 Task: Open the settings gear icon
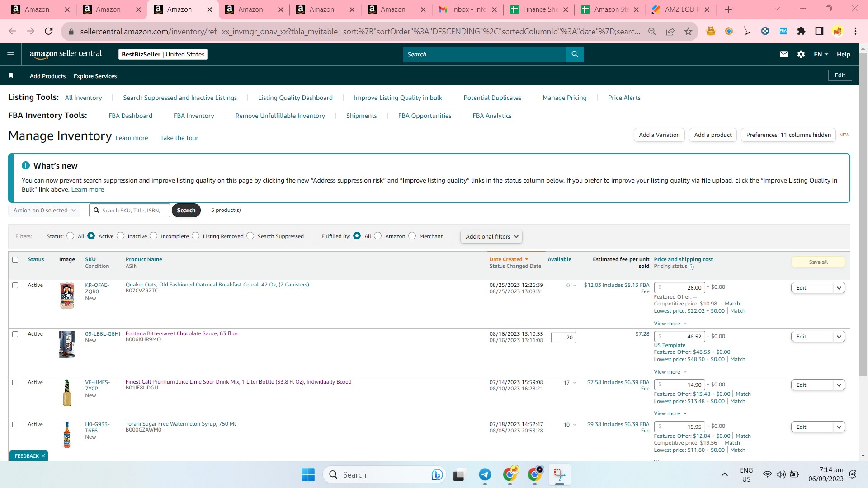point(801,54)
